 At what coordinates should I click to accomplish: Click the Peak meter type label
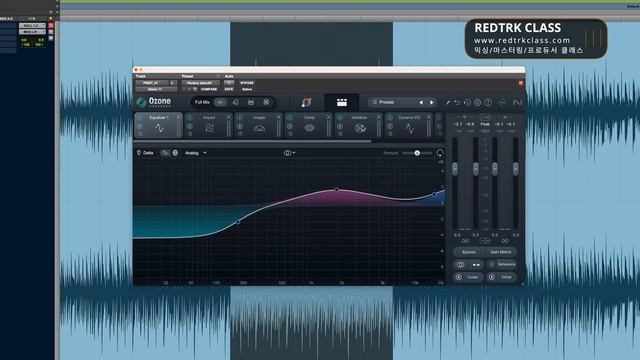point(485,124)
